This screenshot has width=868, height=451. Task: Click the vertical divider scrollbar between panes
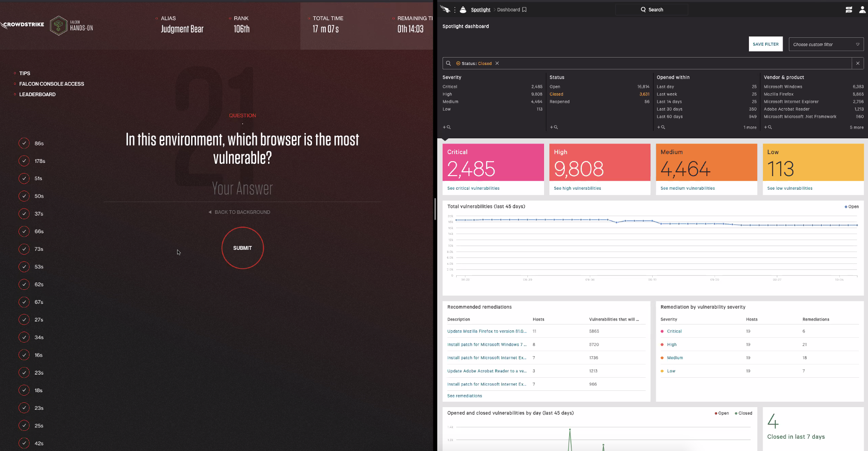[x=435, y=209]
